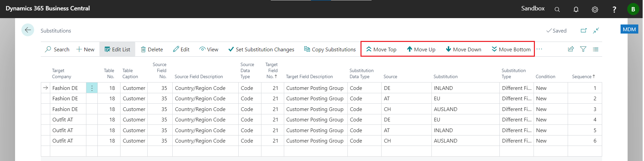The height and width of the screenshot is (161, 644).
Task: Click the Saved status indicator
Action: [556, 31]
